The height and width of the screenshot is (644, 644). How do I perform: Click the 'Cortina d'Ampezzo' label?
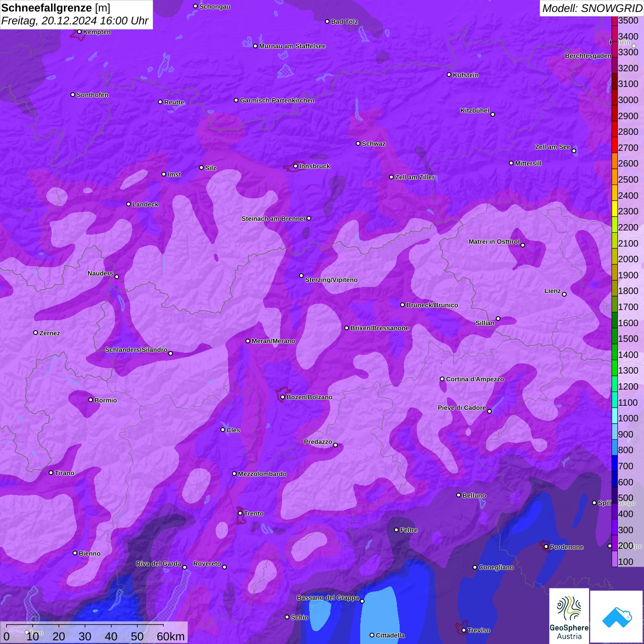pos(475,379)
